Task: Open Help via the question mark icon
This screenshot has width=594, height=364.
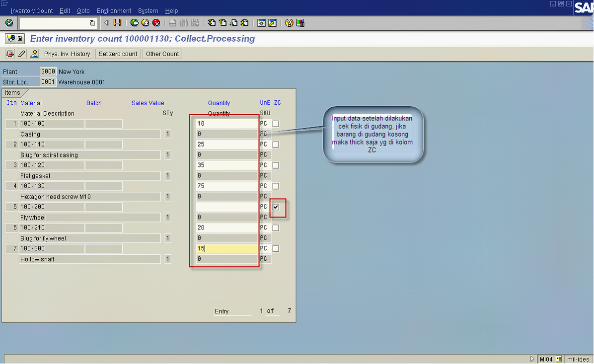Action: [x=289, y=23]
